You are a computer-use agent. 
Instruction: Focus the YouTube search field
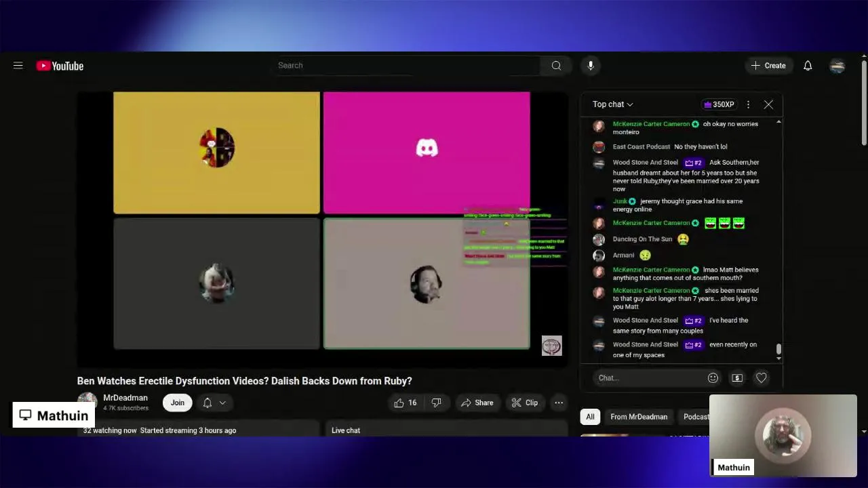click(407, 66)
